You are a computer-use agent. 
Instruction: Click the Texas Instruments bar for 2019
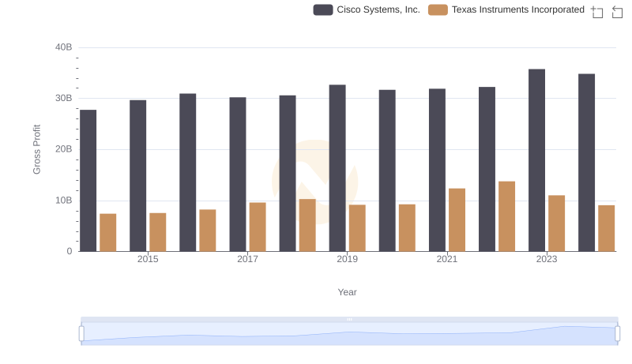pos(357,228)
